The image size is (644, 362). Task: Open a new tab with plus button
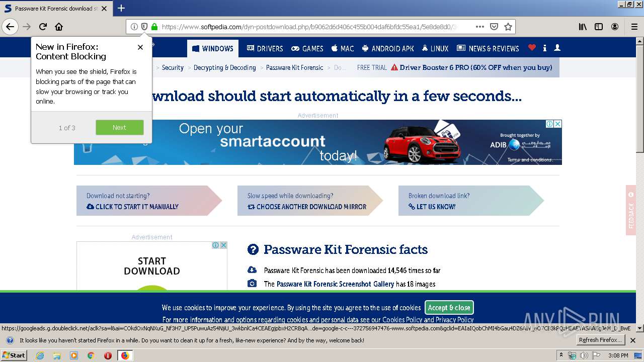tap(121, 8)
